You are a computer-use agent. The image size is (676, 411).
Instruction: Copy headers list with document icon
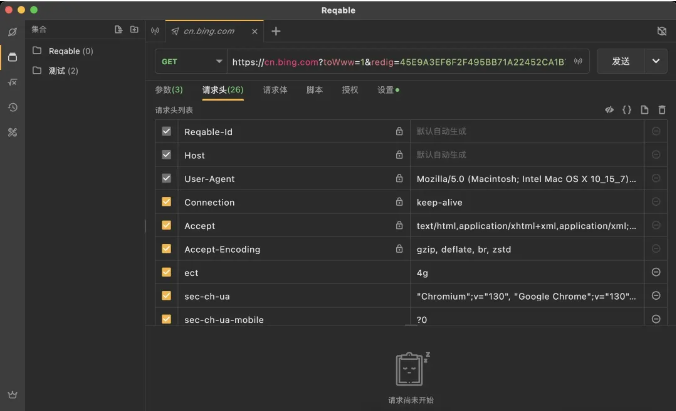coord(645,110)
